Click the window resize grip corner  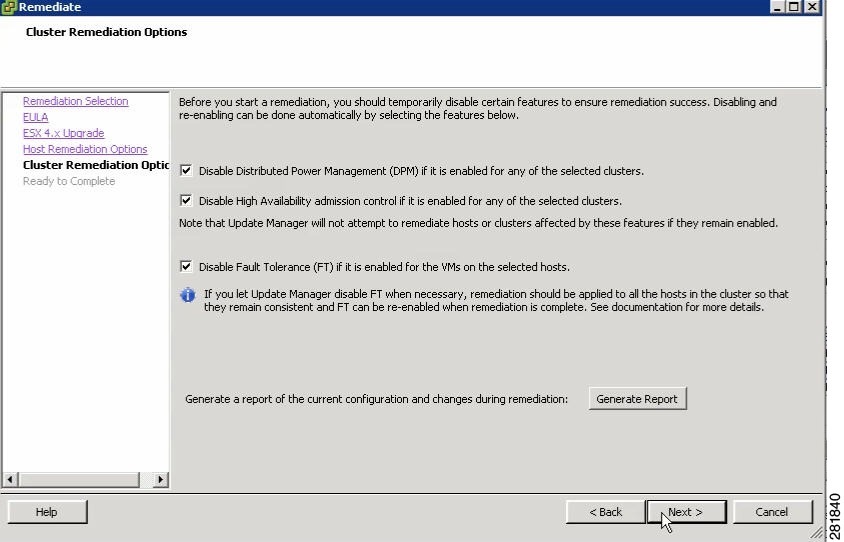coord(817,533)
